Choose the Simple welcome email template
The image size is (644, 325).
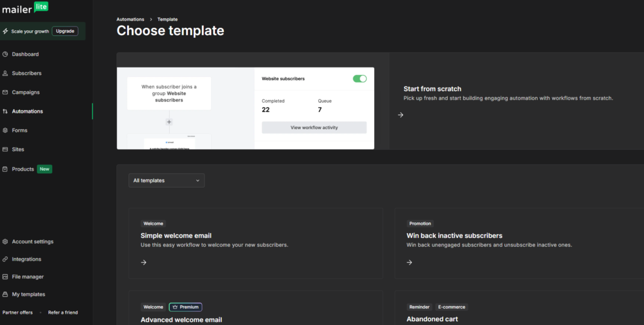tap(255, 244)
